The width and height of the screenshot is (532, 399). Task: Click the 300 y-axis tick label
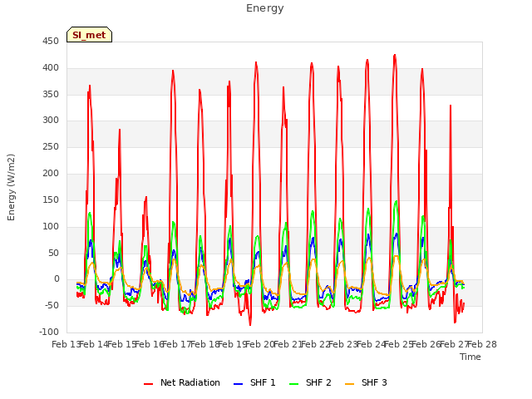pyautogui.click(x=51, y=121)
